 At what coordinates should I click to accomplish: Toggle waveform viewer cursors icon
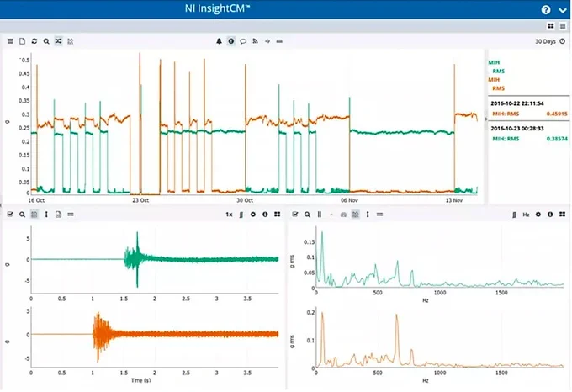coord(34,215)
